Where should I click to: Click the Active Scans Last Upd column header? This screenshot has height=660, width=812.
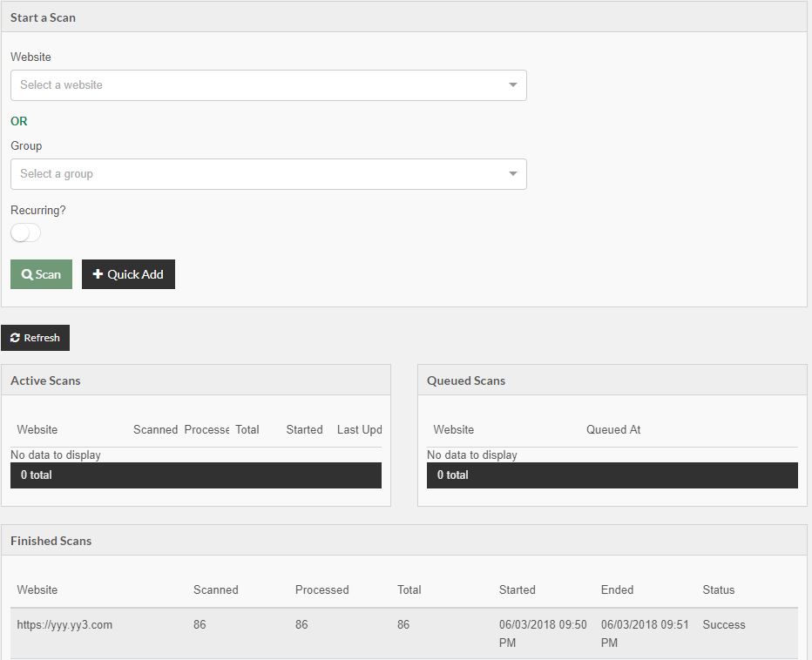tap(360, 429)
